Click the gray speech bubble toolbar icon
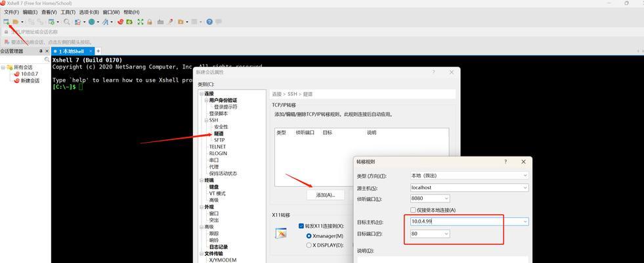The width and height of the screenshot is (644, 263). pyautogui.click(x=219, y=22)
